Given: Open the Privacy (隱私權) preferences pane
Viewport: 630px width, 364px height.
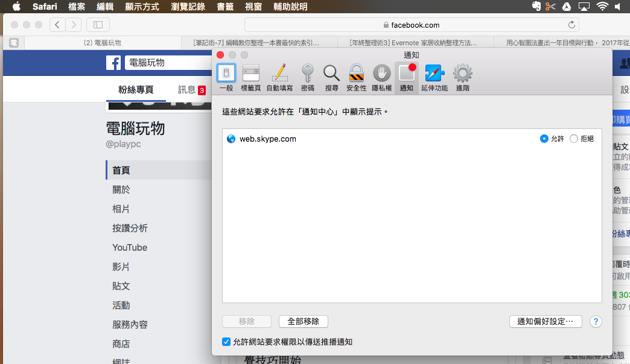Looking at the screenshot, I should click(x=382, y=78).
